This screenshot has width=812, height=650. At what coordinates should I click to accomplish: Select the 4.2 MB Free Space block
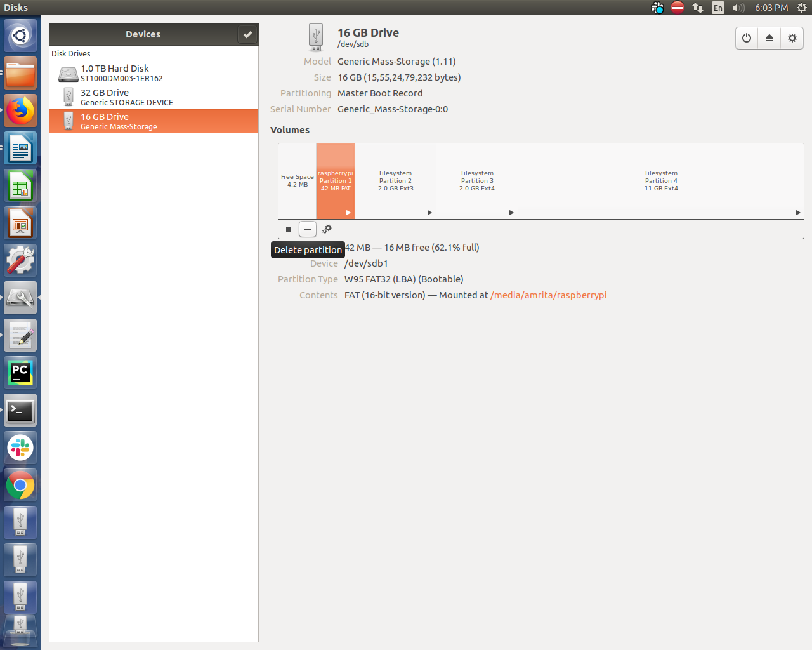[297, 181]
